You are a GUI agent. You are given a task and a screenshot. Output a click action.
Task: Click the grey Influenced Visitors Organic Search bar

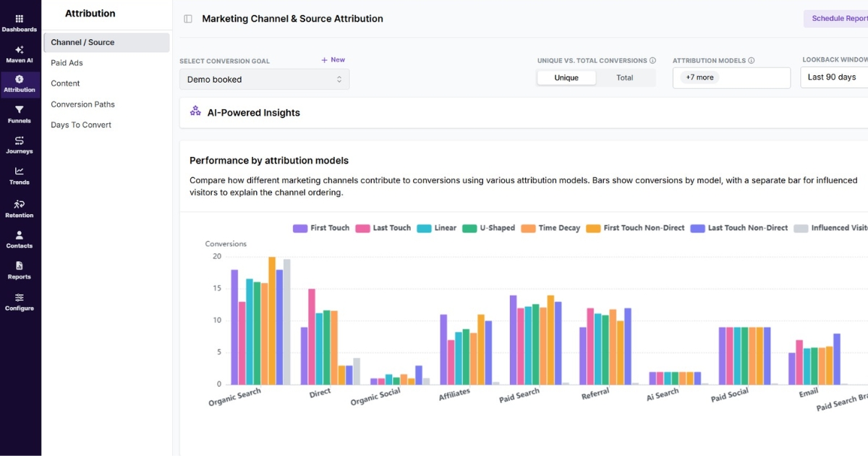(x=287, y=322)
